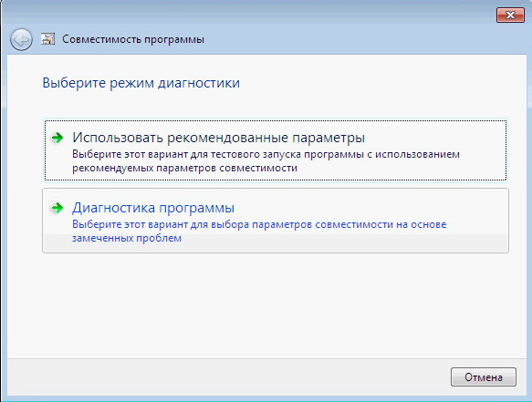Click description text 'замеченных проблем'
532x402 pixels.
127,238
